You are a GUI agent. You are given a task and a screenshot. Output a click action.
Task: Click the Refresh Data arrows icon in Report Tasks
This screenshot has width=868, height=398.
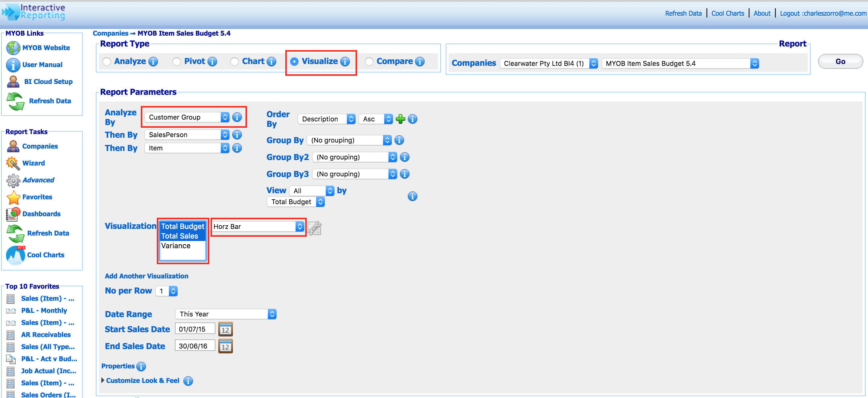tap(15, 233)
